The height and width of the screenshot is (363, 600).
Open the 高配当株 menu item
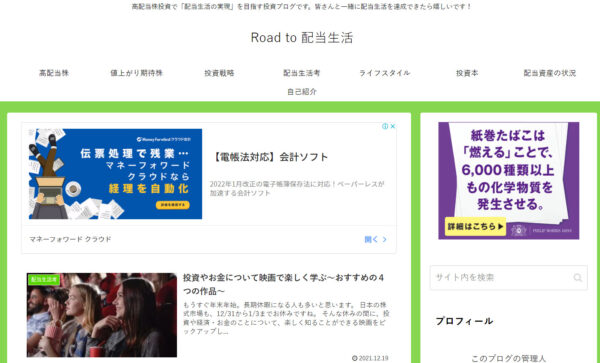coord(54,73)
